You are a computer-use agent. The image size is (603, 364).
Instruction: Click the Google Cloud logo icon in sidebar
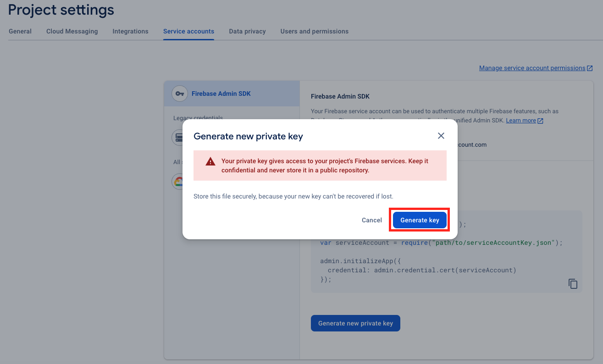click(177, 182)
